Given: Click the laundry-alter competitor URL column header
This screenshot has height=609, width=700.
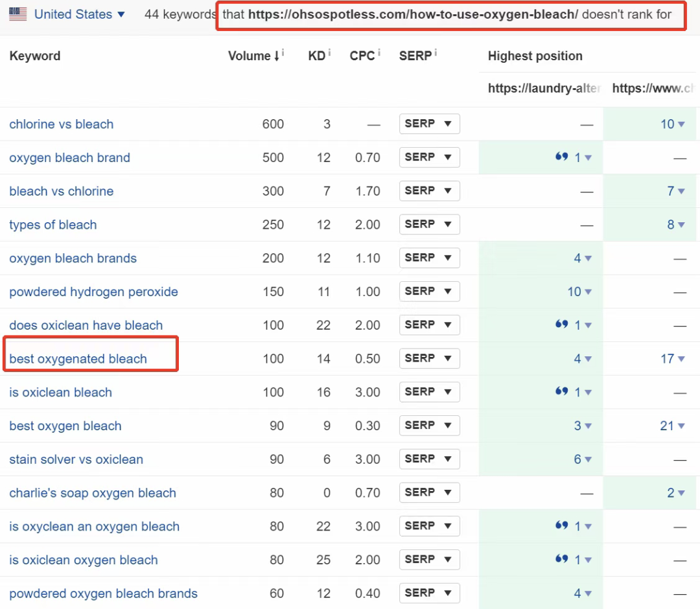Looking at the screenshot, I should (544, 88).
